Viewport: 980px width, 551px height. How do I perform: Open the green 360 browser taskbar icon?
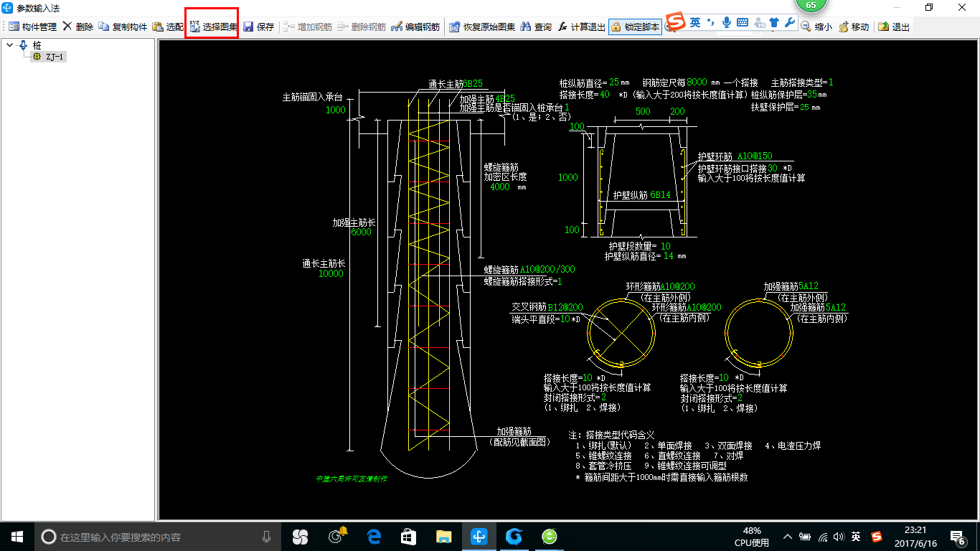(x=549, y=536)
